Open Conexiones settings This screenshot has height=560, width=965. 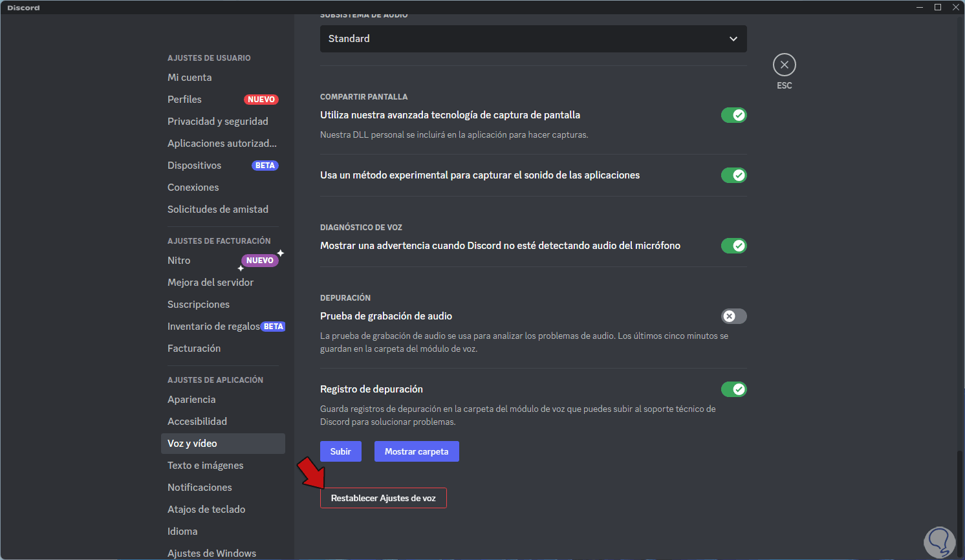[x=222, y=188]
